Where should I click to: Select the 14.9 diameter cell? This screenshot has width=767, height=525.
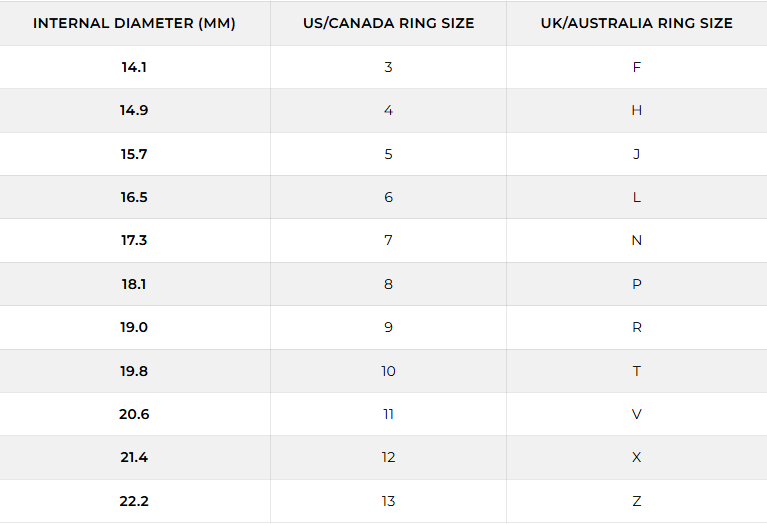134,110
